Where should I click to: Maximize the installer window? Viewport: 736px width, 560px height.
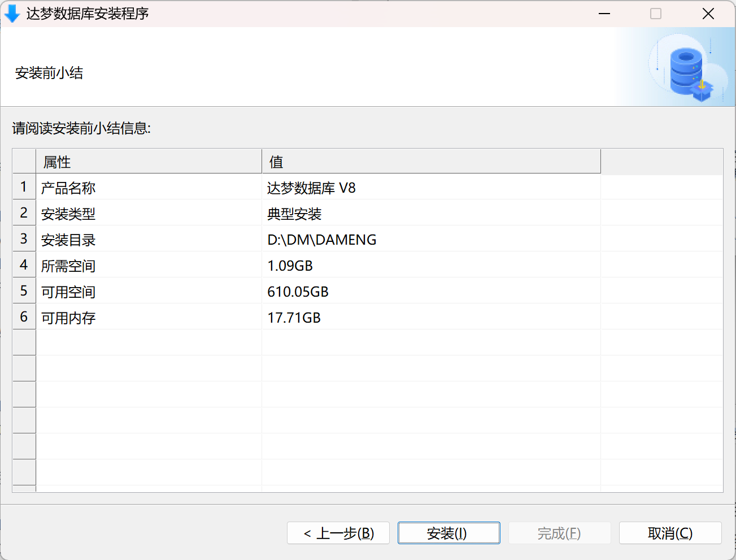pyautogui.click(x=656, y=14)
